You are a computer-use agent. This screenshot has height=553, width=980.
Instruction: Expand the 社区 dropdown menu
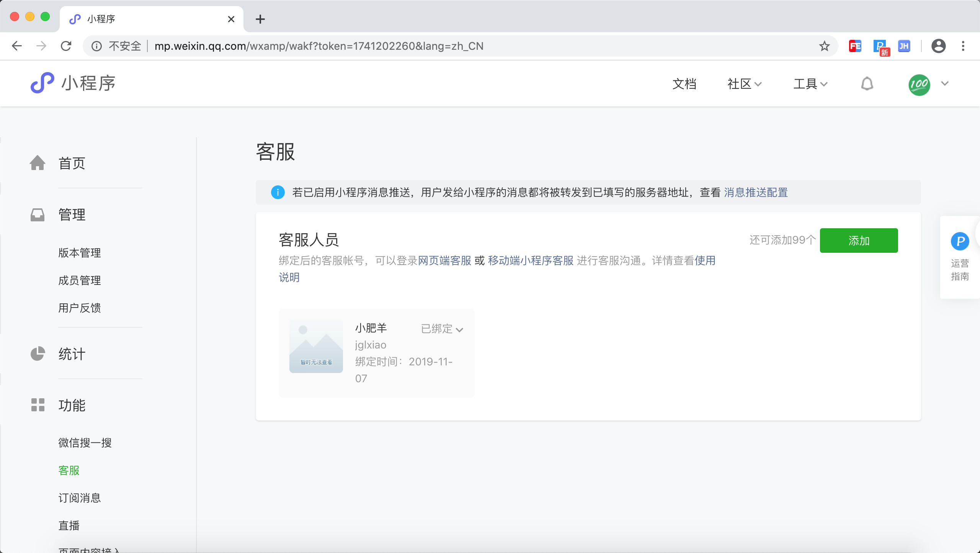[x=744, y=84]
